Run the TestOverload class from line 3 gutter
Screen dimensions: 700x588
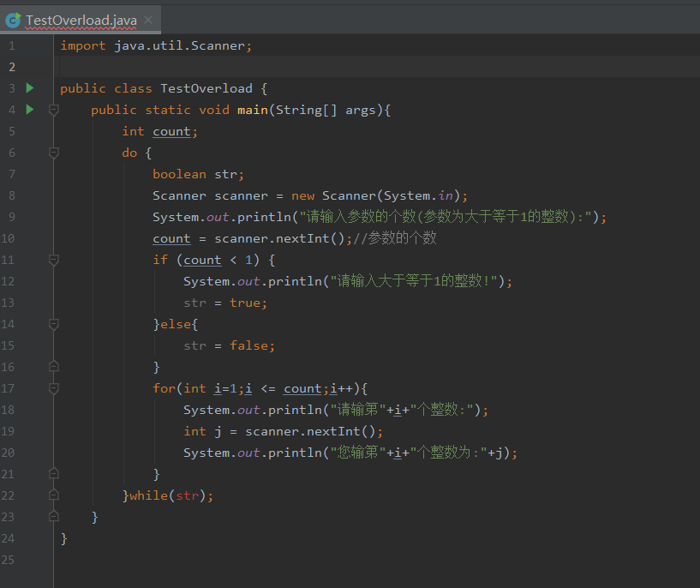tap(30, 88)
